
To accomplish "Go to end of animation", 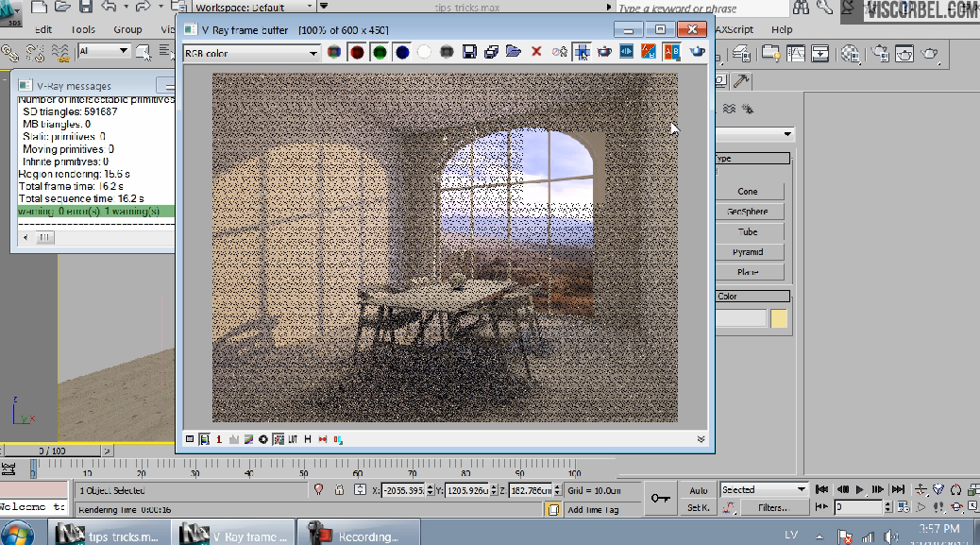I will tap(898, 489).
